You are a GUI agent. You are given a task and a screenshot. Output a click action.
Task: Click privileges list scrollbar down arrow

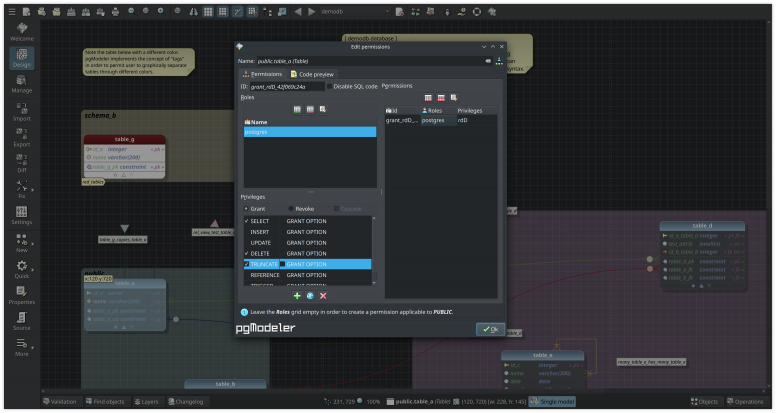click(x=374, y=283)
